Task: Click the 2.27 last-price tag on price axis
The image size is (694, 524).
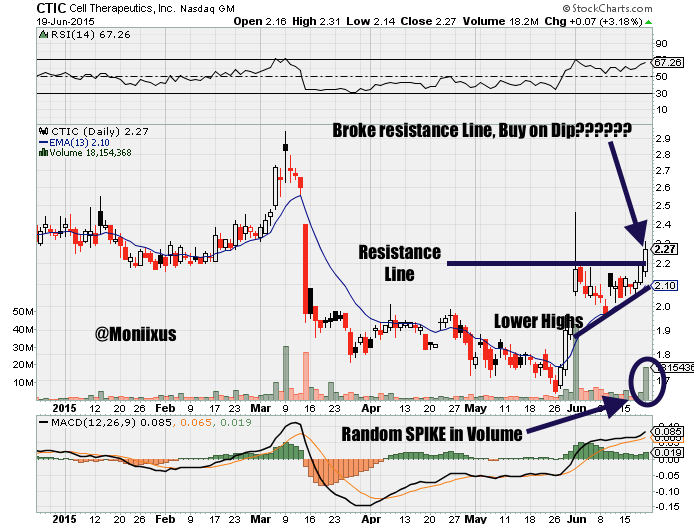Action: click(665, 249)
